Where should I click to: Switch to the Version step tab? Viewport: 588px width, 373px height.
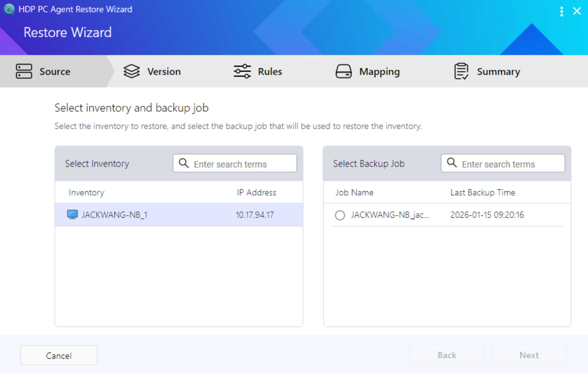164,72
